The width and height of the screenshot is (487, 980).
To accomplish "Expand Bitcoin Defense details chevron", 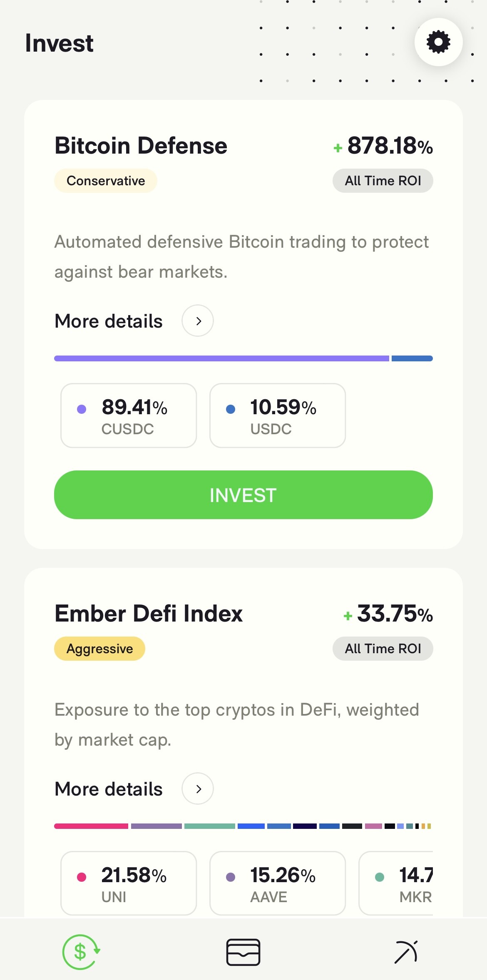I will pyautogui.click(x=198, y=321).
